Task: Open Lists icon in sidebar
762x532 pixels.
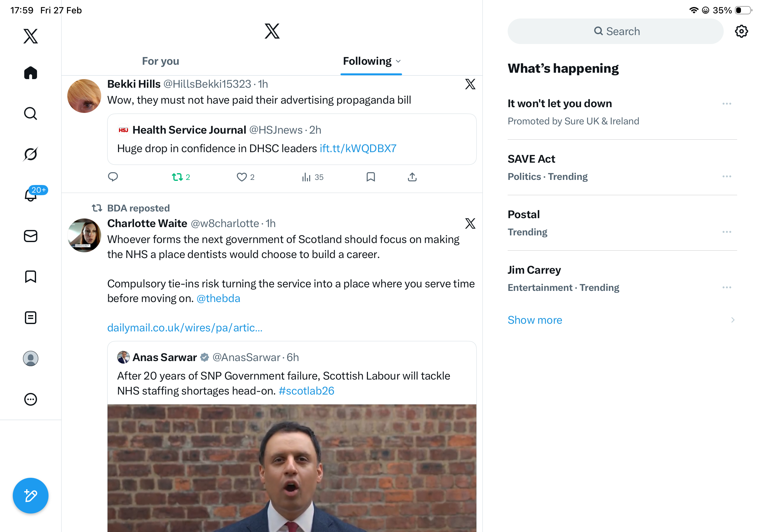Action: click(31, 317)
